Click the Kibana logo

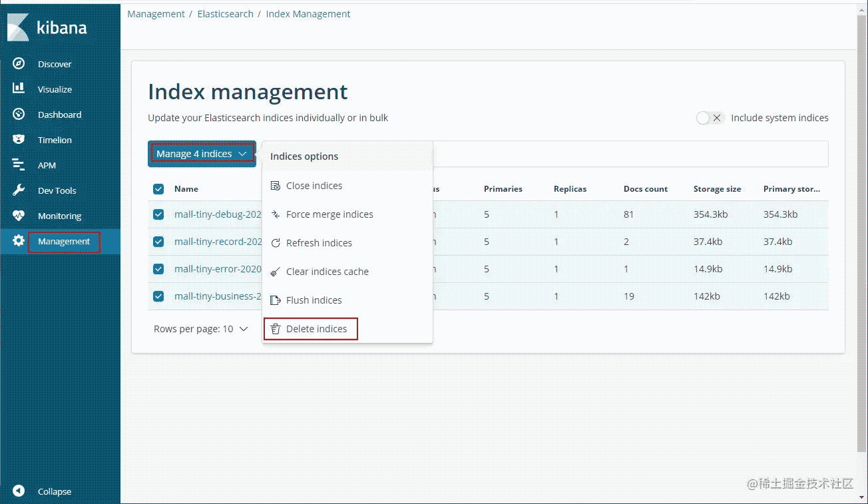47,28
